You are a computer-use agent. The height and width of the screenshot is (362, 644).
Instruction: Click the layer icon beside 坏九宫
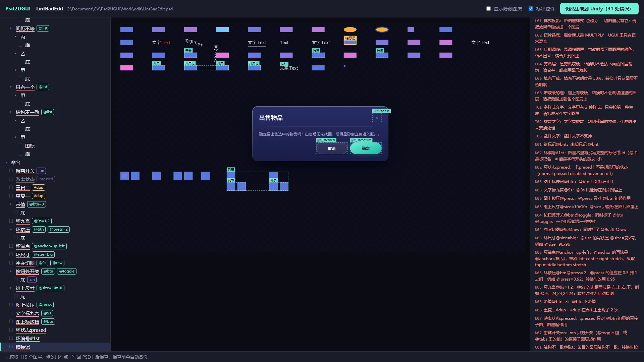pos(11,221)
